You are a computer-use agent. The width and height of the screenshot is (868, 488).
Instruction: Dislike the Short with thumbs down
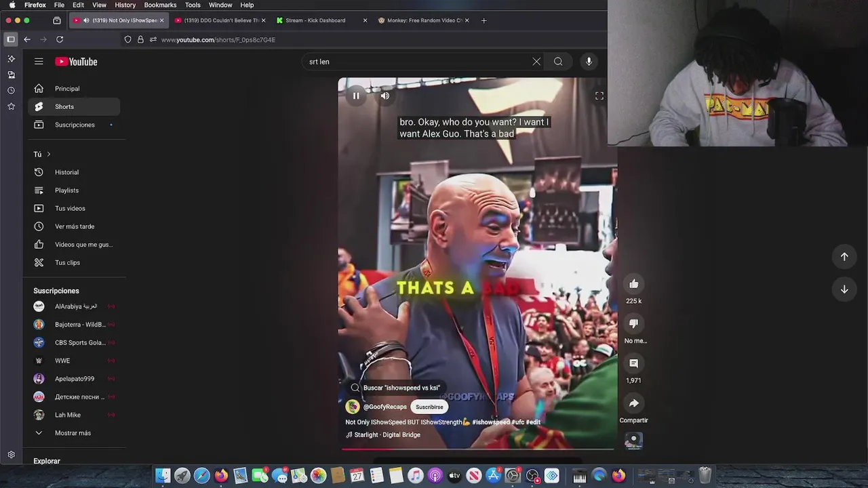633,324
